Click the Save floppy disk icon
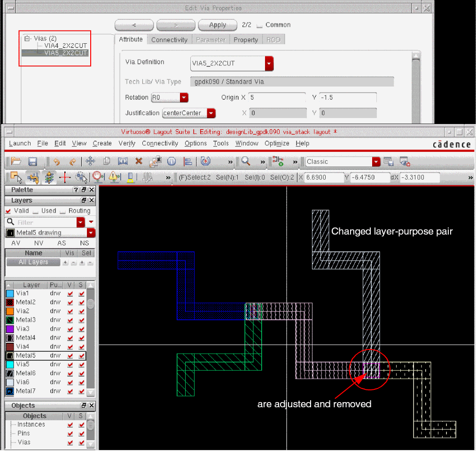The image size is (476, 451). pos(32,161)
